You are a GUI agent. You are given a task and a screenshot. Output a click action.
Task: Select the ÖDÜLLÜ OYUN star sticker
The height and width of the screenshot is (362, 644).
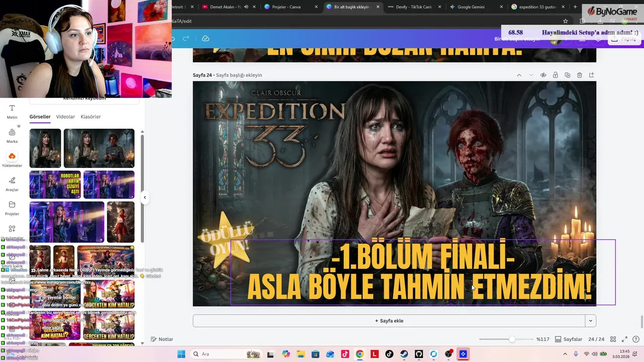(x=226, y=240)
